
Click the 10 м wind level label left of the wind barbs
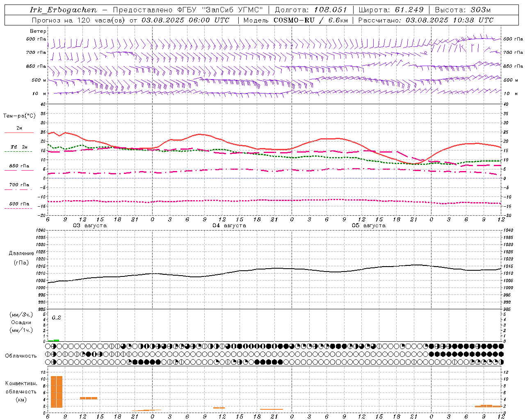tap(39, 94)
